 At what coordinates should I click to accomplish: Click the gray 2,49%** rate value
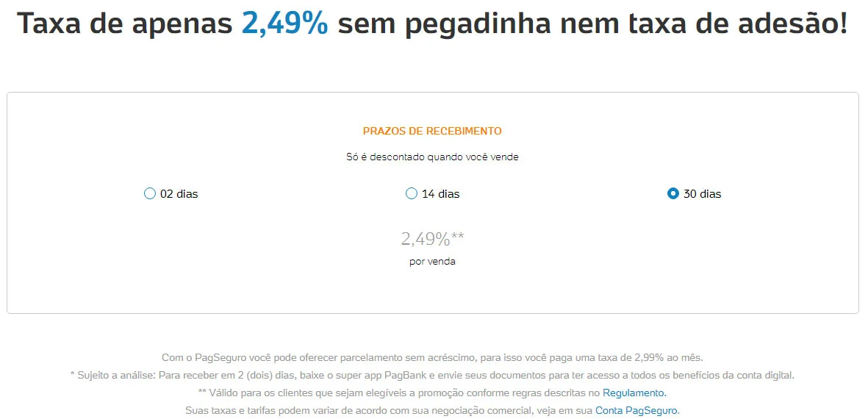coord(432,238)
